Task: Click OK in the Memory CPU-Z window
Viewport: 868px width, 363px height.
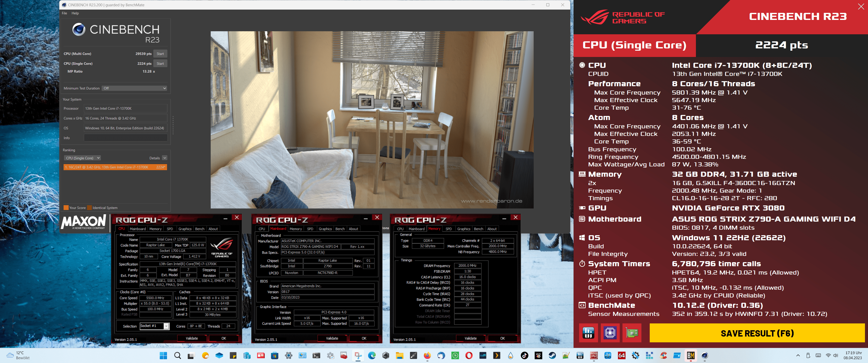Action: (502, 338)
